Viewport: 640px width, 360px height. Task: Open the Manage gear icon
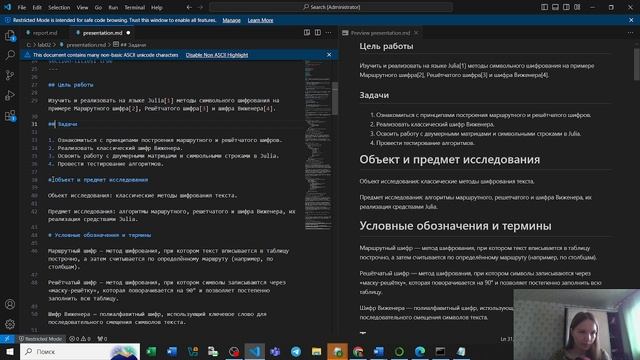pos(10,324)
